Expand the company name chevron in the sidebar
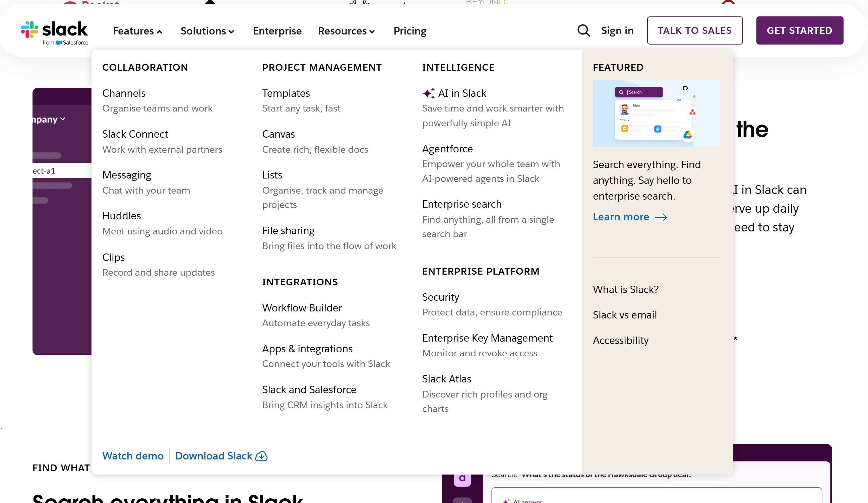Screen dimensions: 868x503 pyautogui.click(x=63, y=119)
